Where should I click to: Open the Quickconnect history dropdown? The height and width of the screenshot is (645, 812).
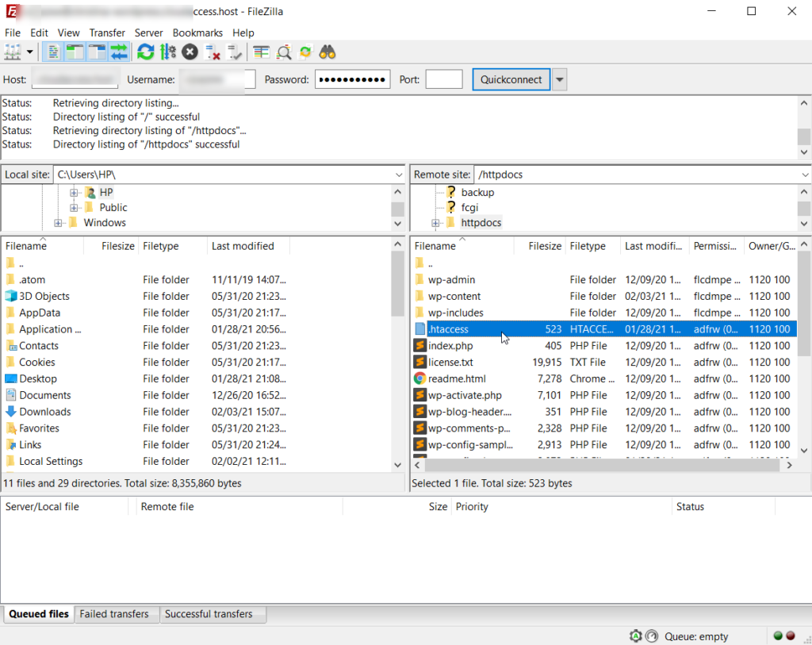[559, 79]
